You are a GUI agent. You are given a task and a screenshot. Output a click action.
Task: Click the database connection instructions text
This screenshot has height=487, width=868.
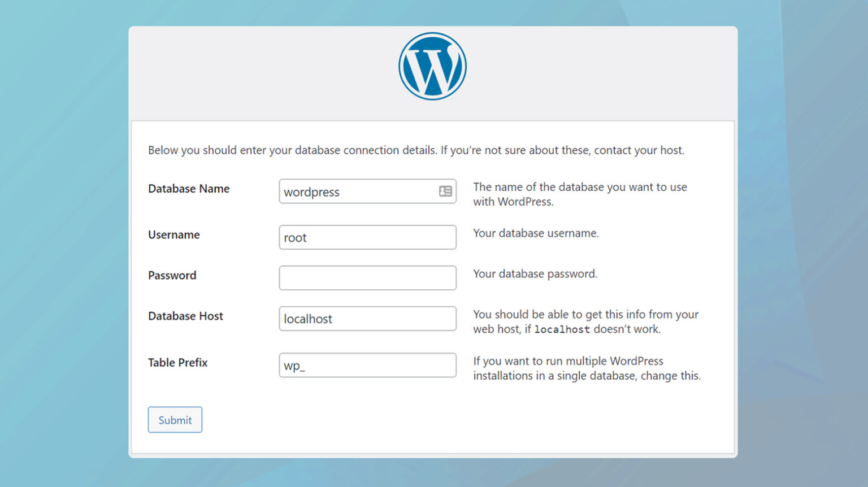click(416, 150)
